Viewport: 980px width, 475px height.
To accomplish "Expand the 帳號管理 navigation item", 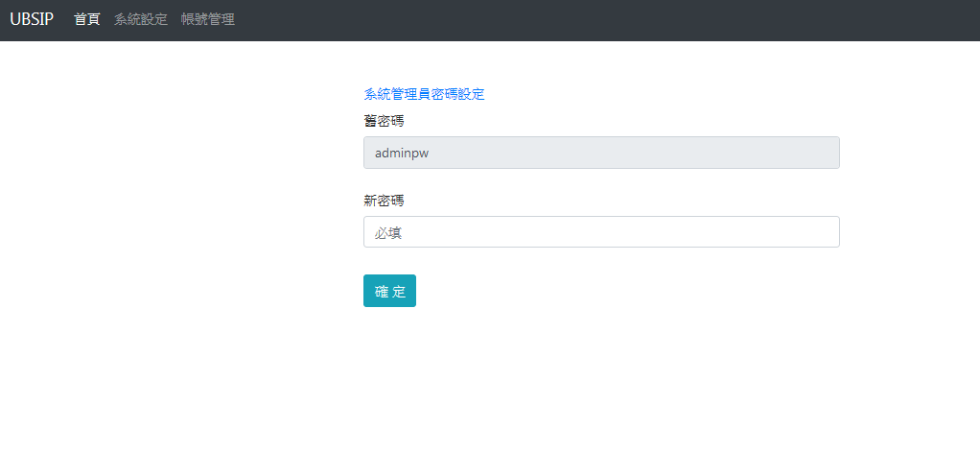I will pos(207,19).
